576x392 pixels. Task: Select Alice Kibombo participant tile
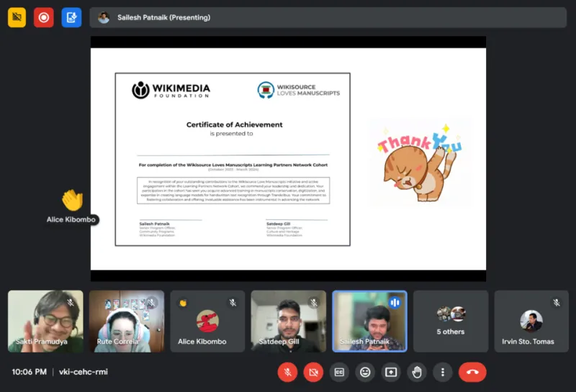pyautogui.click(x=207, y=322)
